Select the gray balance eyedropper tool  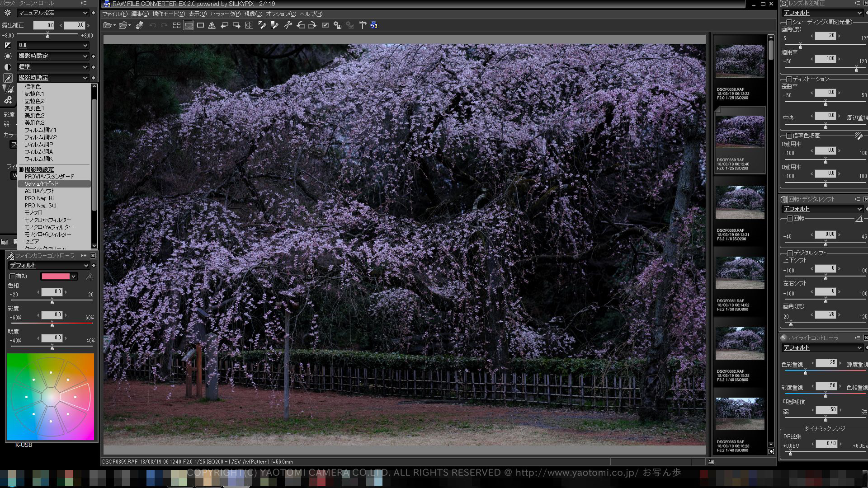pos(262,25)
